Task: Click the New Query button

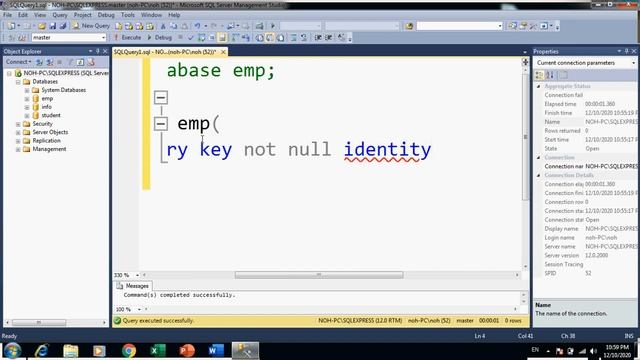Action: pos(91,26)
